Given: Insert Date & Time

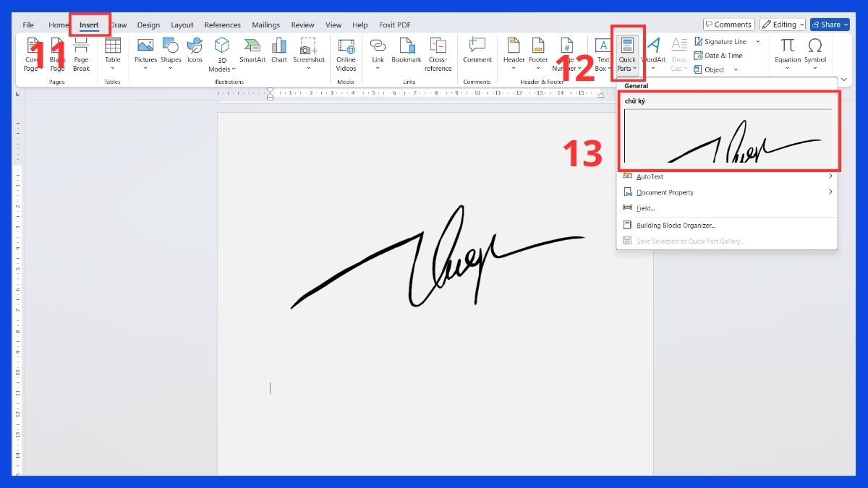Looking at the screenshot, I should (718, 56).
